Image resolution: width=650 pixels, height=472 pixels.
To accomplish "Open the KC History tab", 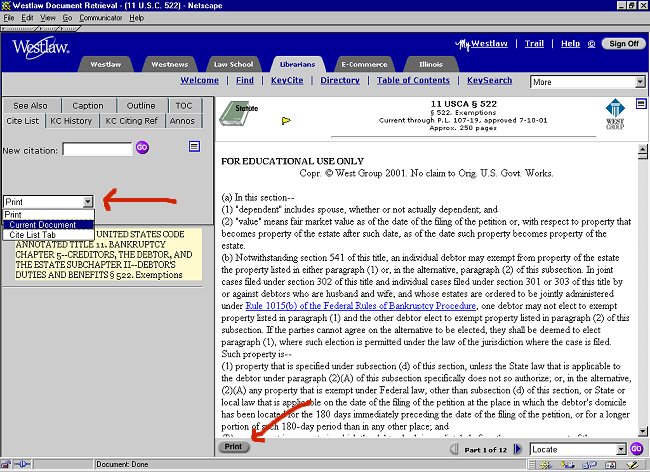I will [71, 121].
